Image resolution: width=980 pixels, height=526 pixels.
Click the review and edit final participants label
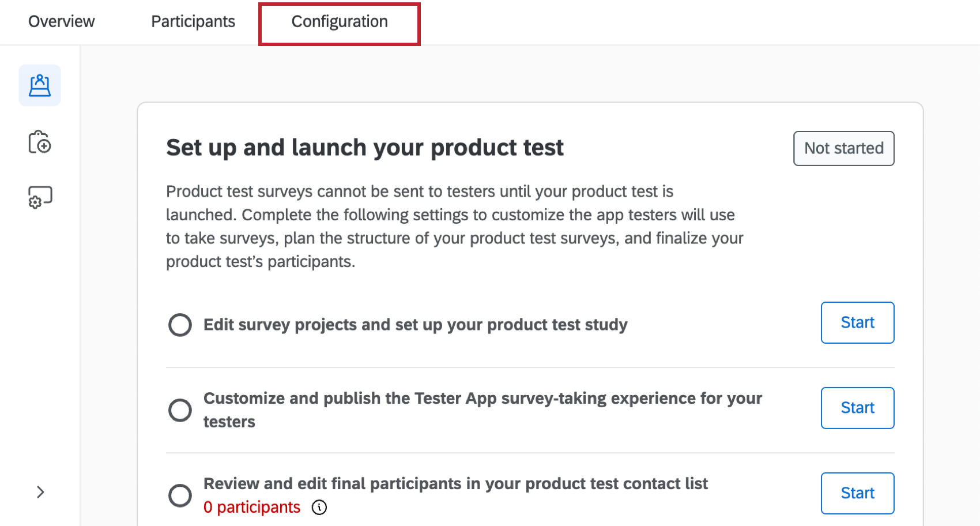pyautogui.click(x=455, y=484)
